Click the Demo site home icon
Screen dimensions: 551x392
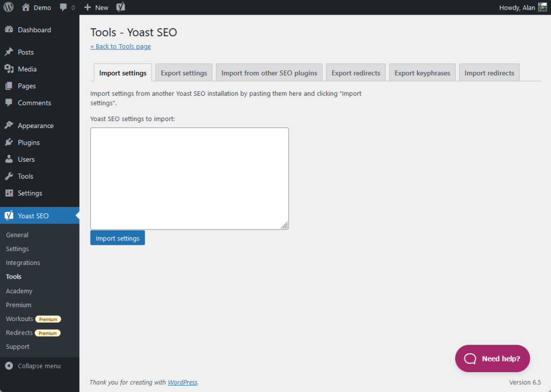click(x=26, y=8)
